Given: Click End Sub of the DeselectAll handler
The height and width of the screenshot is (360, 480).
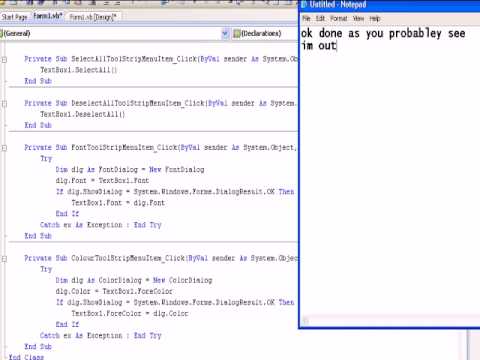Looking at the screenshot, I should (x=38, y=125).
